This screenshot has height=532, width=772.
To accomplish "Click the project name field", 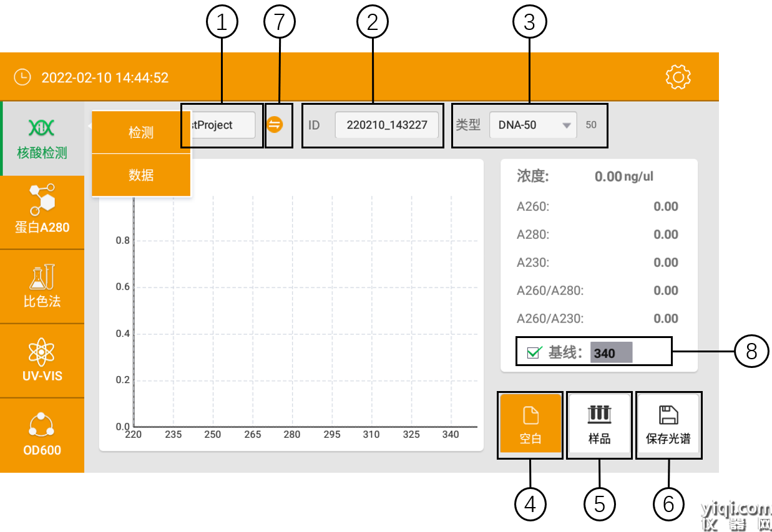I will [x=223, y=125].
